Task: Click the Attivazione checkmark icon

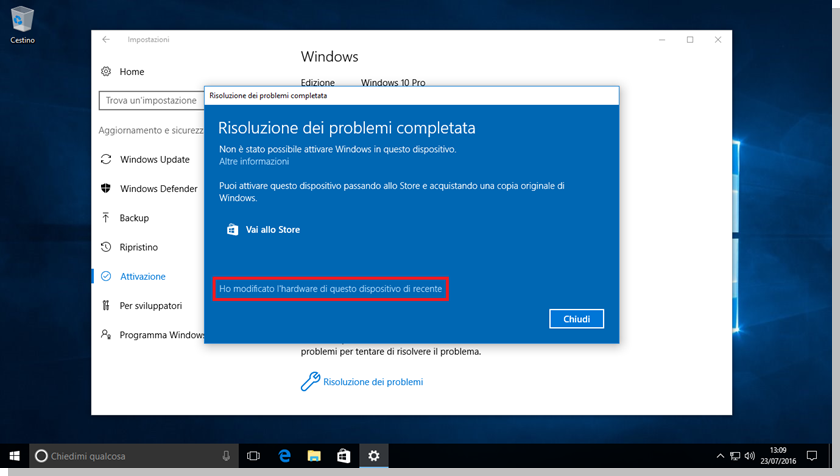Action: (x=106, y=276)
